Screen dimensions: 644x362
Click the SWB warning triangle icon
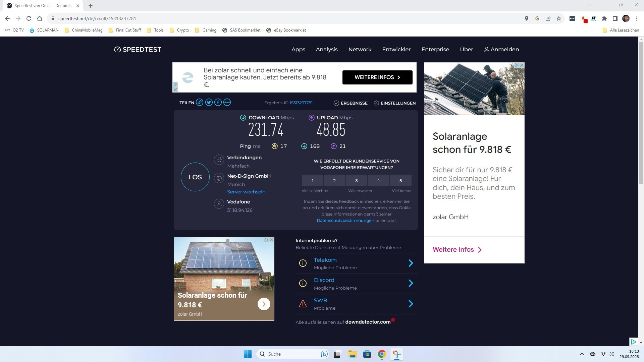click(x=303, y=304)
